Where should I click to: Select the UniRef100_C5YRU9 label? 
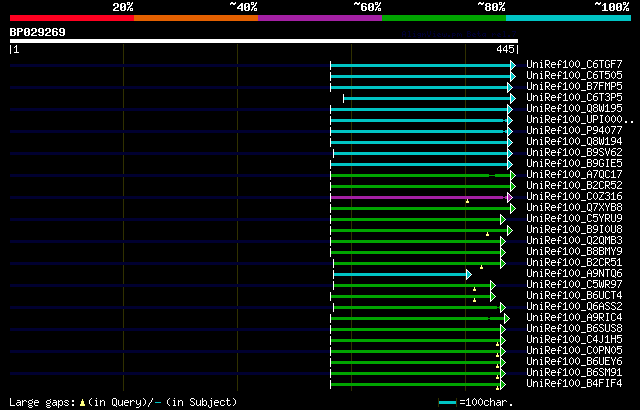(x=574, y=219)
